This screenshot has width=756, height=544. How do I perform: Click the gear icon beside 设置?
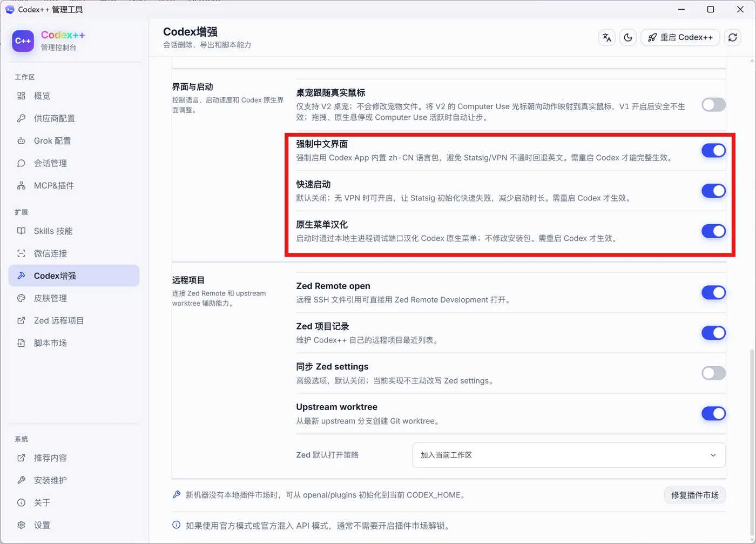point(21,525)
